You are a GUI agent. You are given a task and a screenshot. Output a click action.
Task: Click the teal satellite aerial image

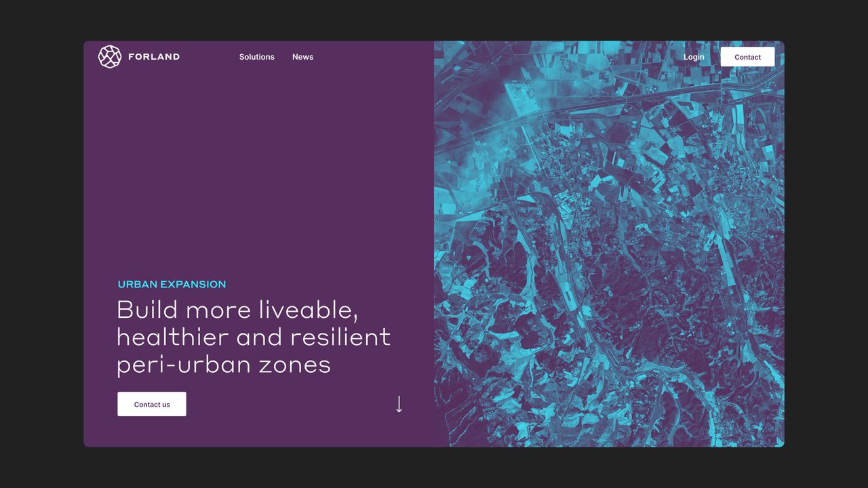610,271
